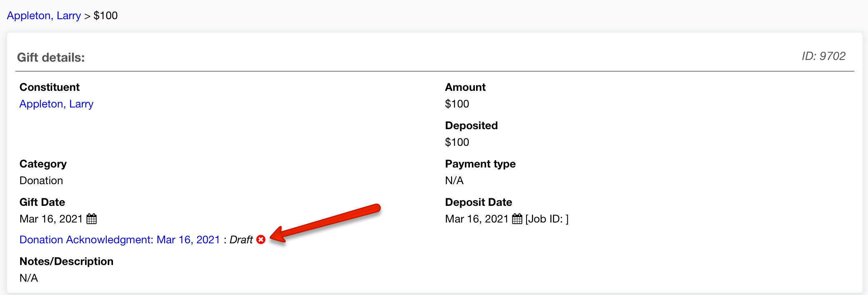Delete the draft acknowledgment via red X
Viewport: 868px width, 295px height.
coord(261,240)
